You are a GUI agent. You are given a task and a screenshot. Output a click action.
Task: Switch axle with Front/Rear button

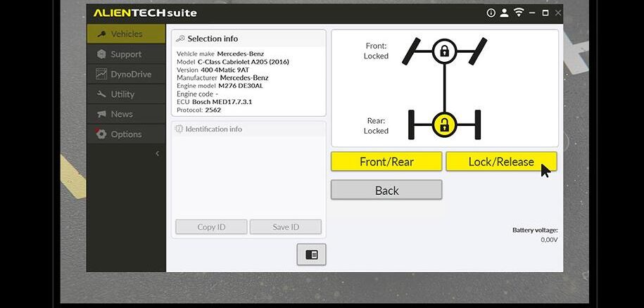(x=386, y=162)
